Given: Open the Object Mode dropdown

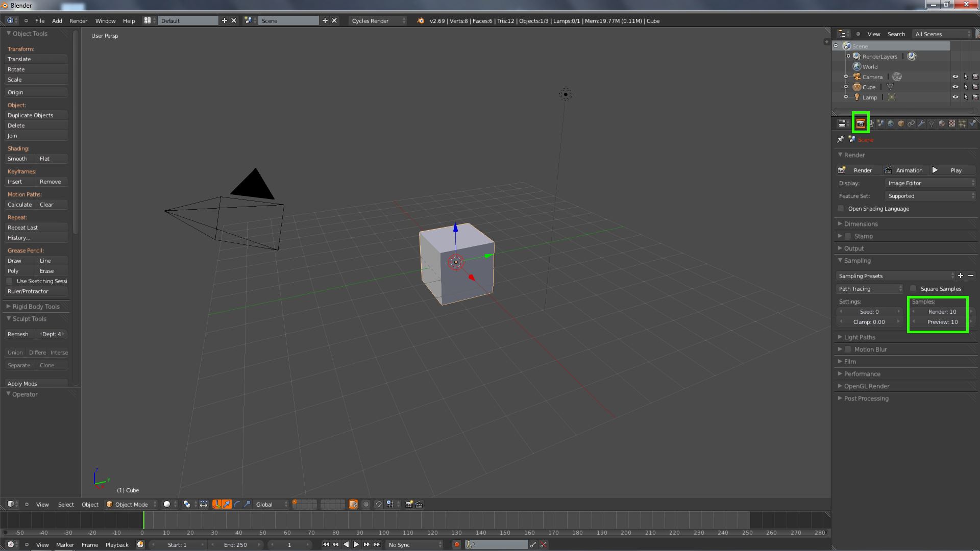Looking at the screenshot, I should pos(131,505).
